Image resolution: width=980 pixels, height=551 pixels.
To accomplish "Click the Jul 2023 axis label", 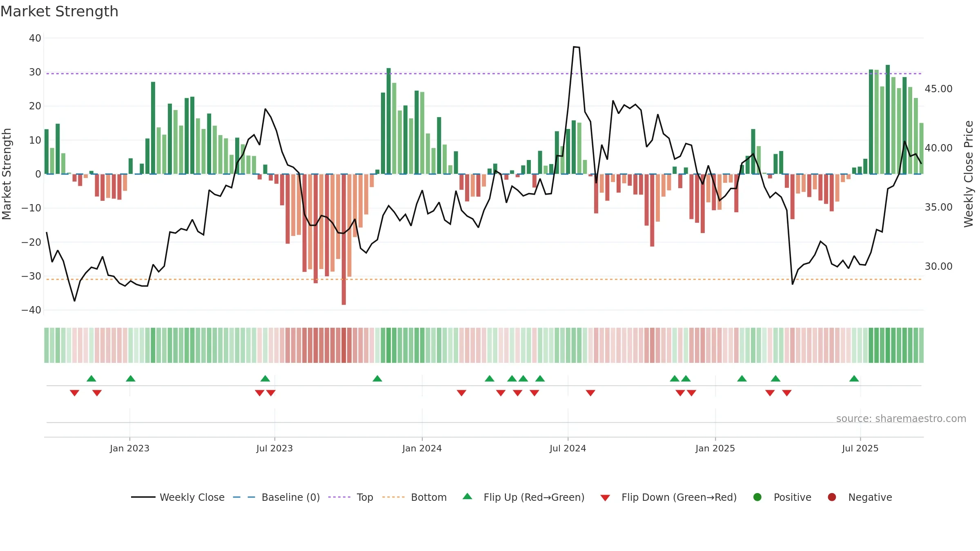I will tap(274, 449).
